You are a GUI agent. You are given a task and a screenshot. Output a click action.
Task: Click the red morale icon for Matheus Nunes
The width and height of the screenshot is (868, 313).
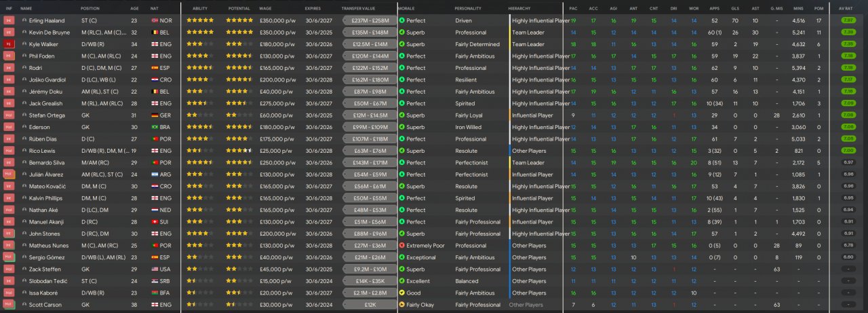pyautogui.click(x=401, y=246)
